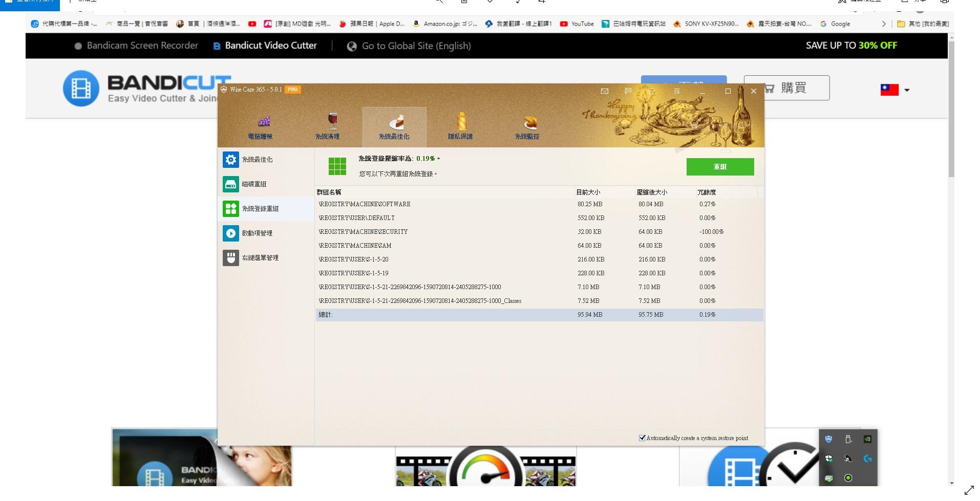The width and height of the screenshot is (980, 501).
Task: Enable Automatically create a system restore point
Action: tap(642, 438)
